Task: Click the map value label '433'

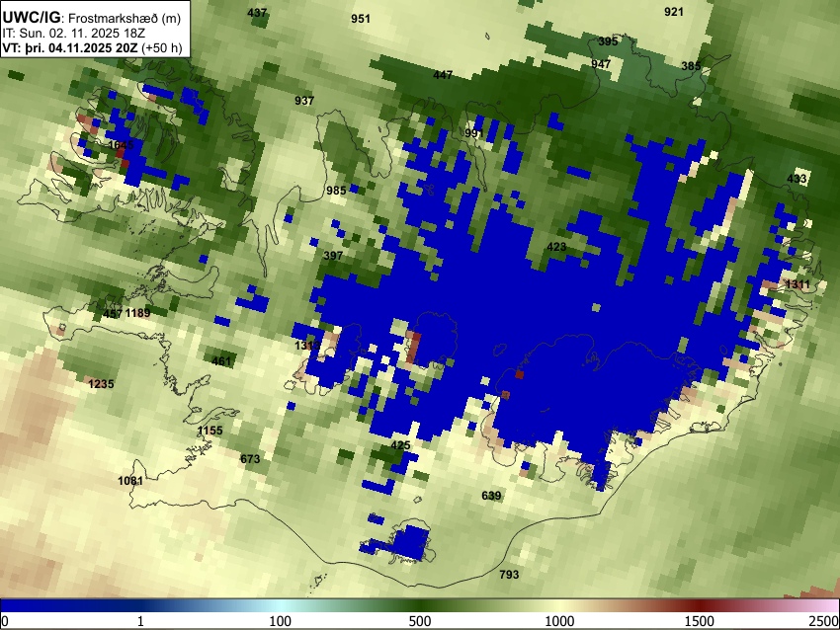Action: coord(797,179)
